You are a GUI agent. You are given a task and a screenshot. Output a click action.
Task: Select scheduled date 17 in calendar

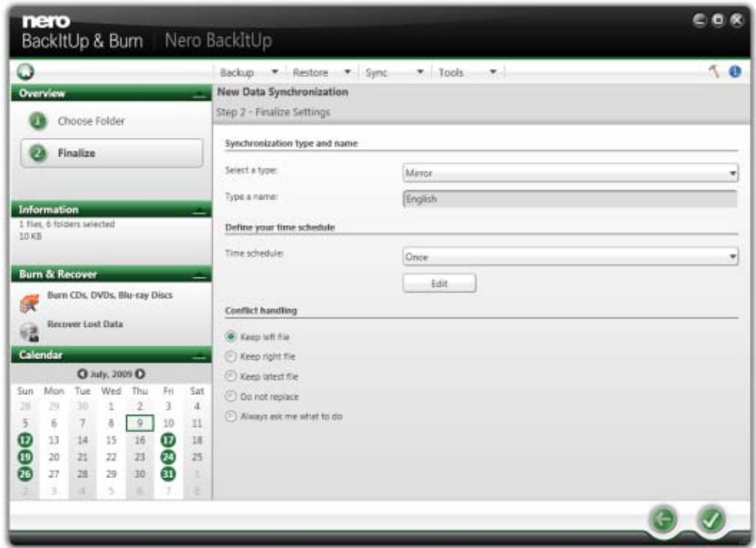click(x=168, y=440)
